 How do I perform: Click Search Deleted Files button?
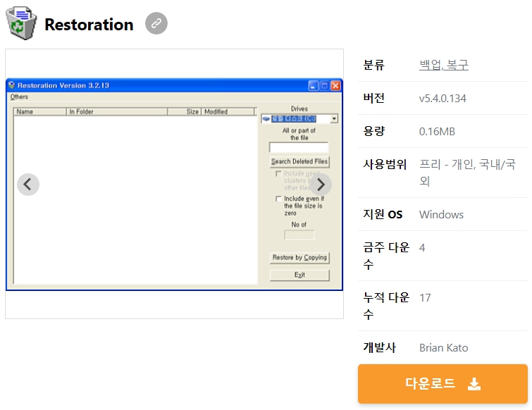(x=299, y=161)
